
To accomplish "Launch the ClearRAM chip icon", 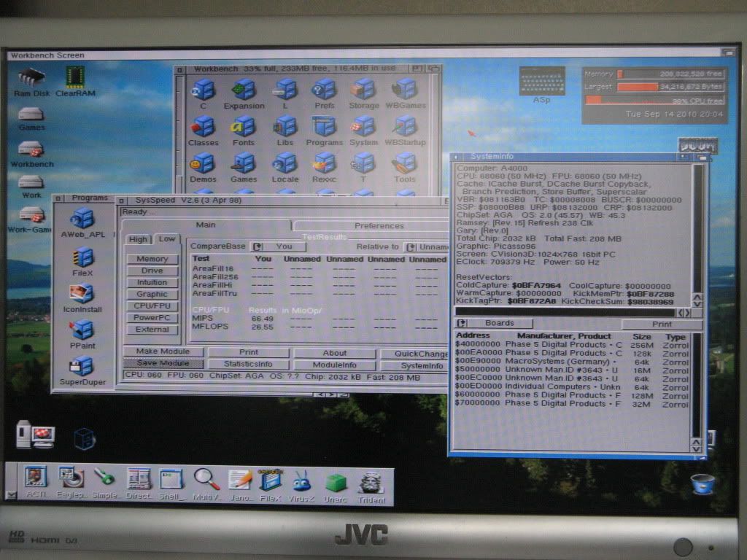I will pyautogui.click(x=75, y=77).
